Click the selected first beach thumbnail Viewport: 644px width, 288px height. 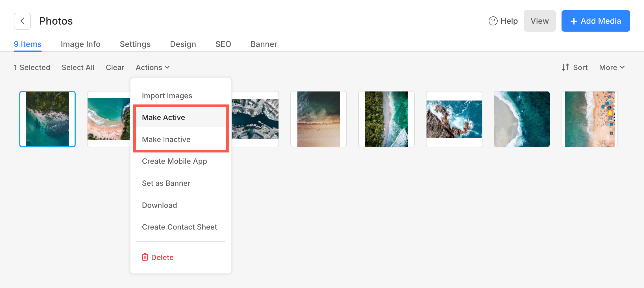[x=47, y=119]
